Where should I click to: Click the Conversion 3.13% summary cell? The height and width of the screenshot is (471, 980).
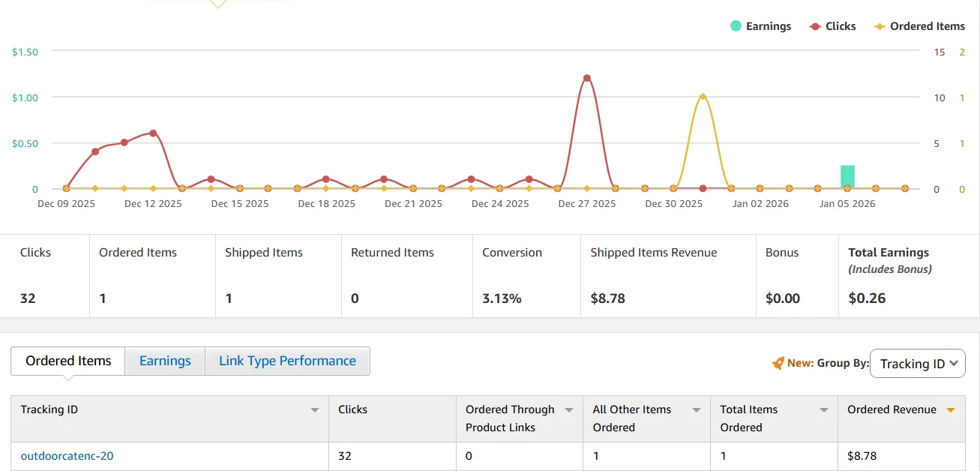pyautogui.click(x=526, y=275)
